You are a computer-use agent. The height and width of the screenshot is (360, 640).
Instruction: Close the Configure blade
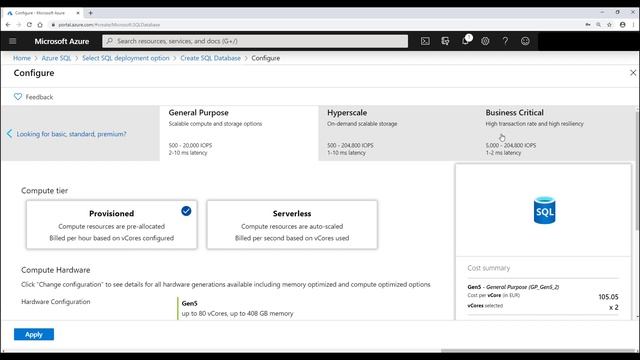[633, 73]
